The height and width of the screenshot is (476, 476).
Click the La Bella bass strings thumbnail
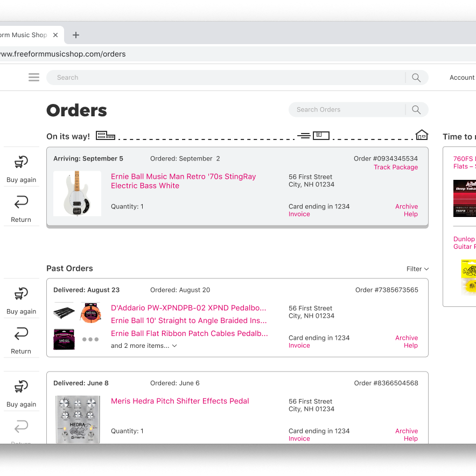click(465, 198)
